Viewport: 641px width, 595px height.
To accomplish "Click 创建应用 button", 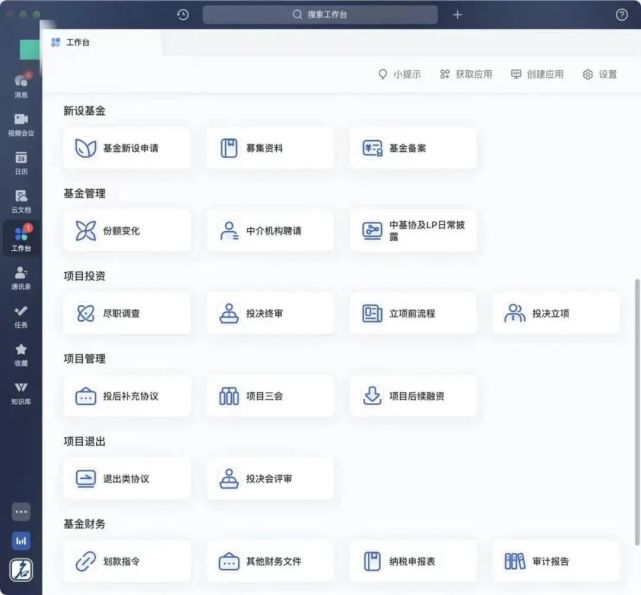I will point(537,74).
